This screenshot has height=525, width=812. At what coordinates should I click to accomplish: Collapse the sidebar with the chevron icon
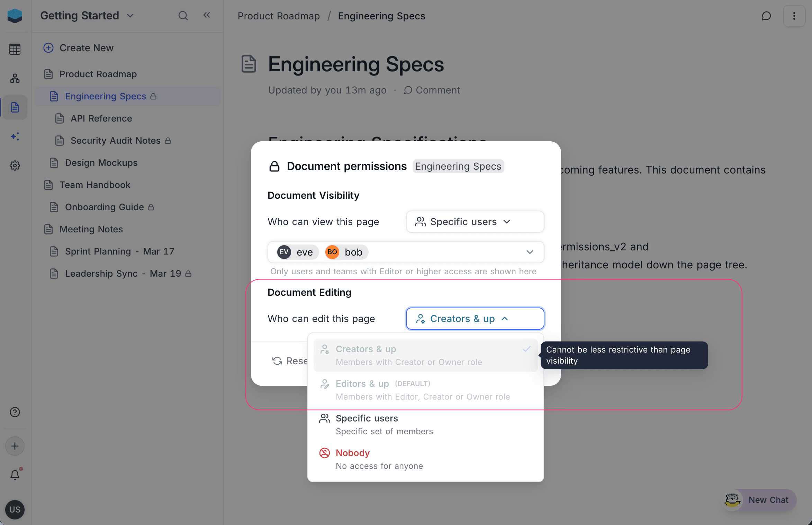(x=207, y=15)
